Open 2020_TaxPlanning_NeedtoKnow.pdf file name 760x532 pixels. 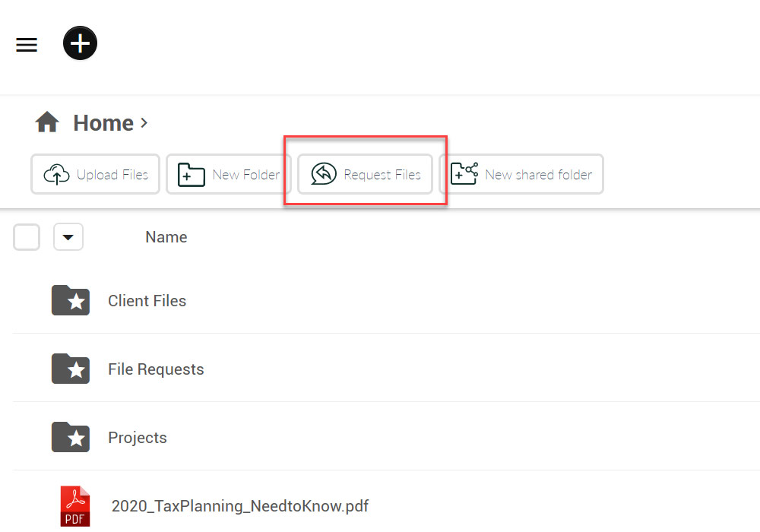coord(239,506)
